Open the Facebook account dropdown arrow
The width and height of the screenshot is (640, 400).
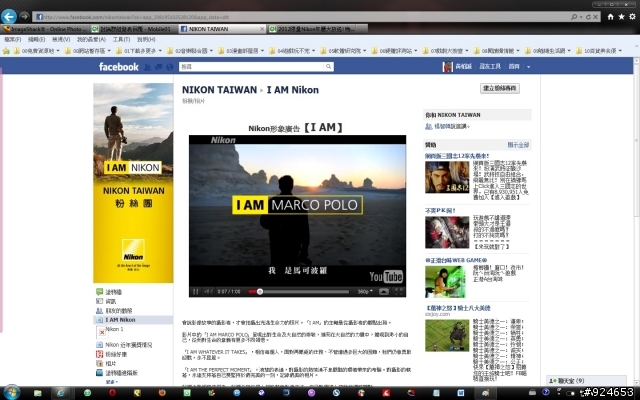pos(528,67)
